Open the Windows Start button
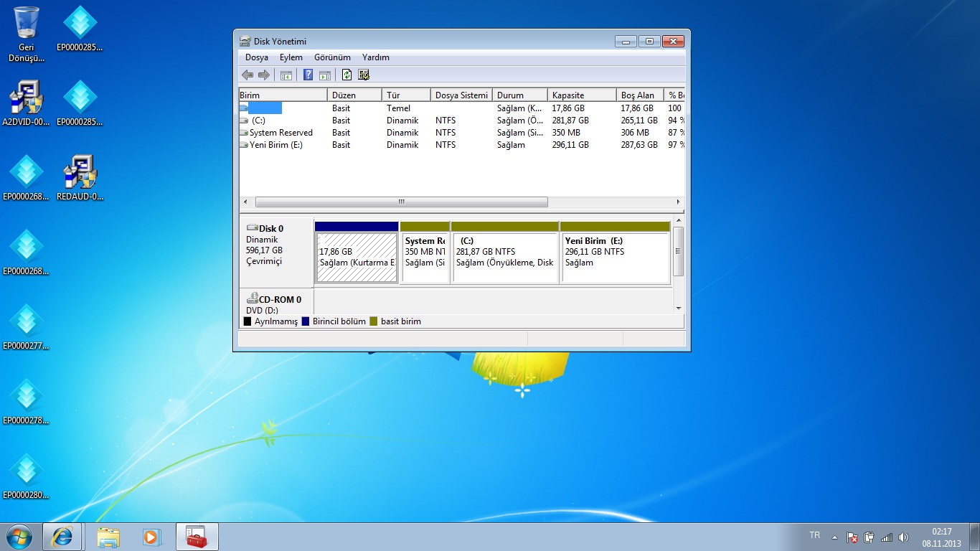This screenshot has height=551, width=980. point(19,537)
